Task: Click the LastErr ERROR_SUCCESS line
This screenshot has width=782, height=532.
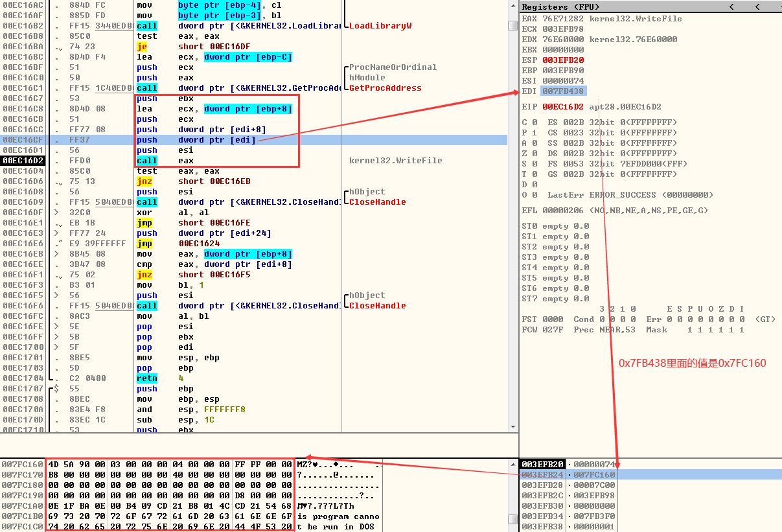Action: click(x=630, y=195)
